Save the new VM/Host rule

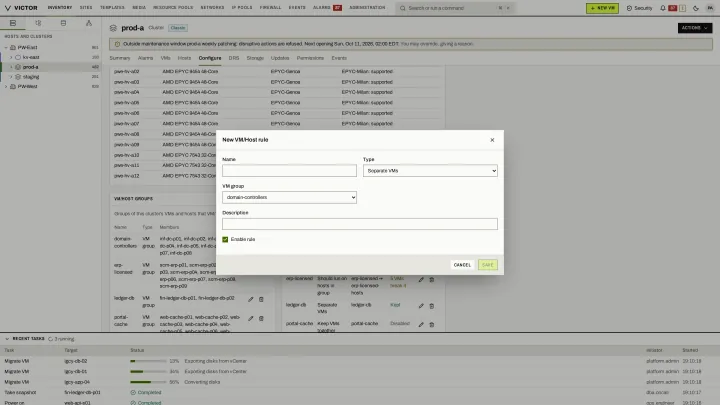[488, 265]
